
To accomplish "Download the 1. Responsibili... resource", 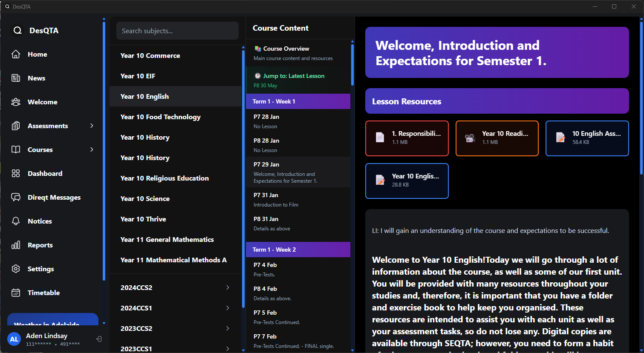I will pos(407,138).
